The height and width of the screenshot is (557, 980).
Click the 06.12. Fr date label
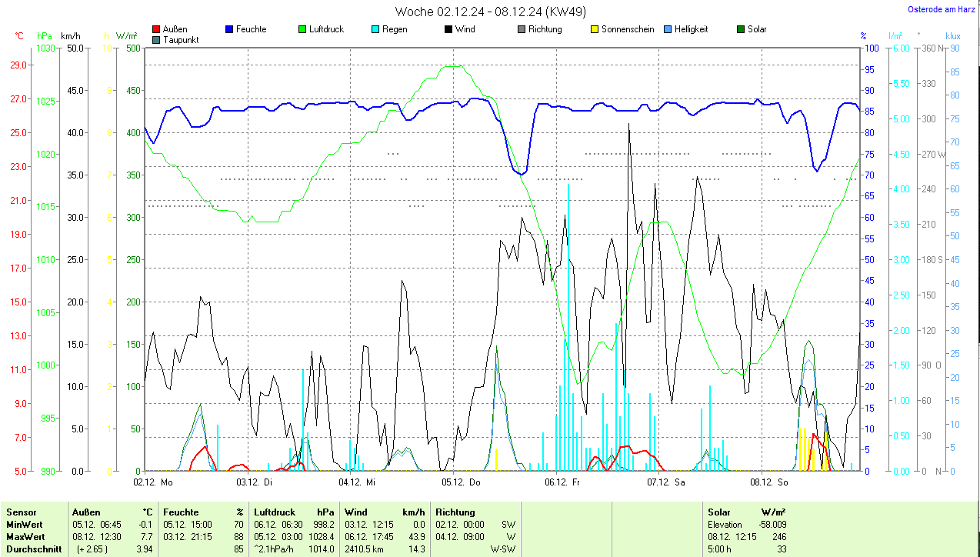[563, 482]
